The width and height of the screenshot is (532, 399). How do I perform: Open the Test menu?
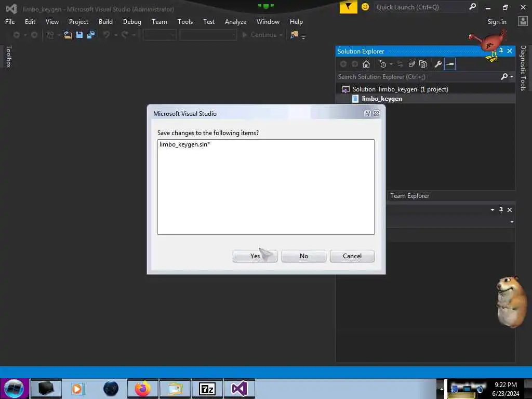209,22
